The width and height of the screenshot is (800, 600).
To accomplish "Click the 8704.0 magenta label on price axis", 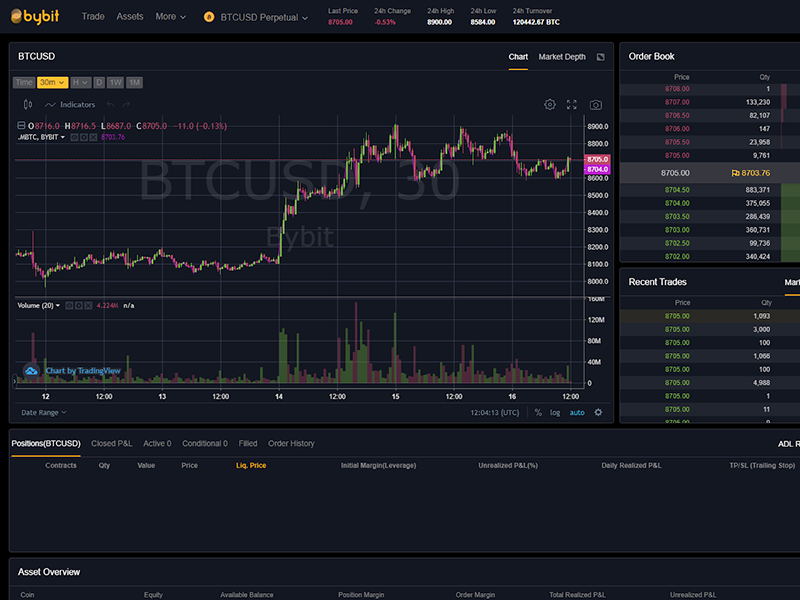I will tap(597, 169).
